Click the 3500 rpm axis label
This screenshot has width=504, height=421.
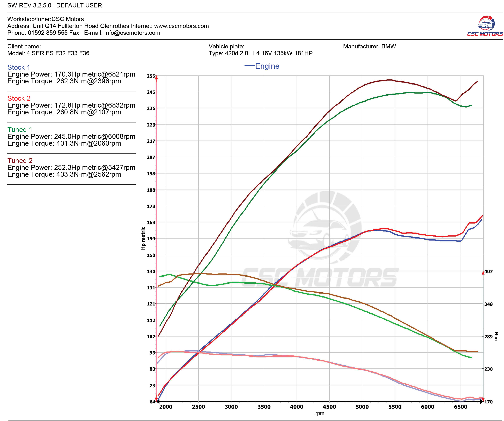[264, 407]
